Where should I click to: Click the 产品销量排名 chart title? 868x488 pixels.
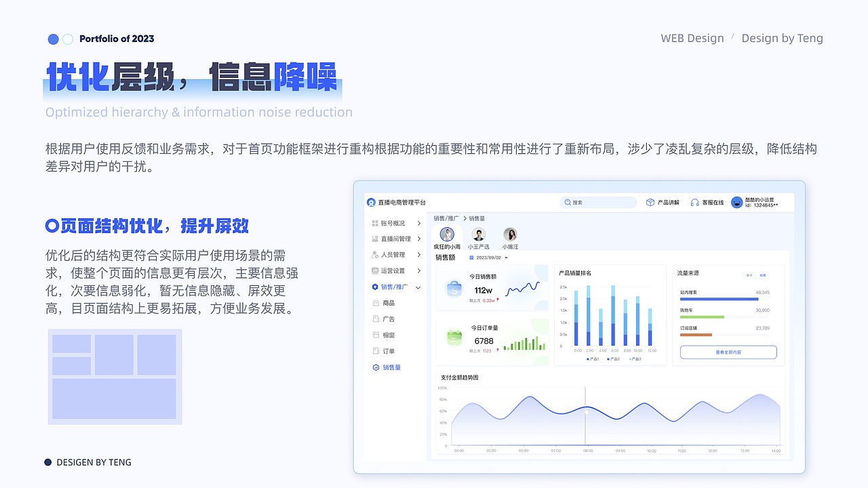click(575, 273)
